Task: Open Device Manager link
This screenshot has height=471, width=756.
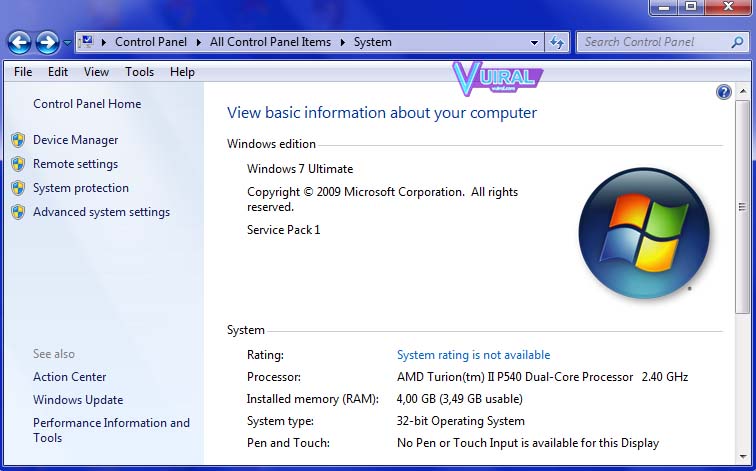Action: click(75, 140)
